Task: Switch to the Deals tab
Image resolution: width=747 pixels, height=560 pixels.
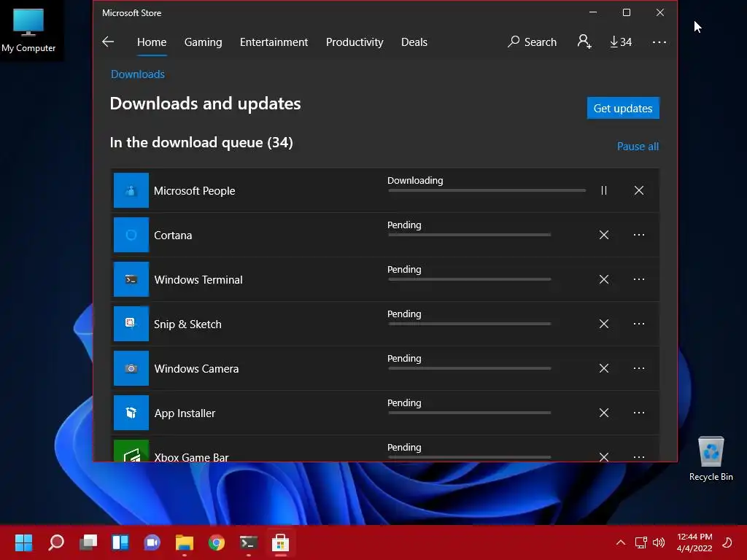Action: point(414,42)
